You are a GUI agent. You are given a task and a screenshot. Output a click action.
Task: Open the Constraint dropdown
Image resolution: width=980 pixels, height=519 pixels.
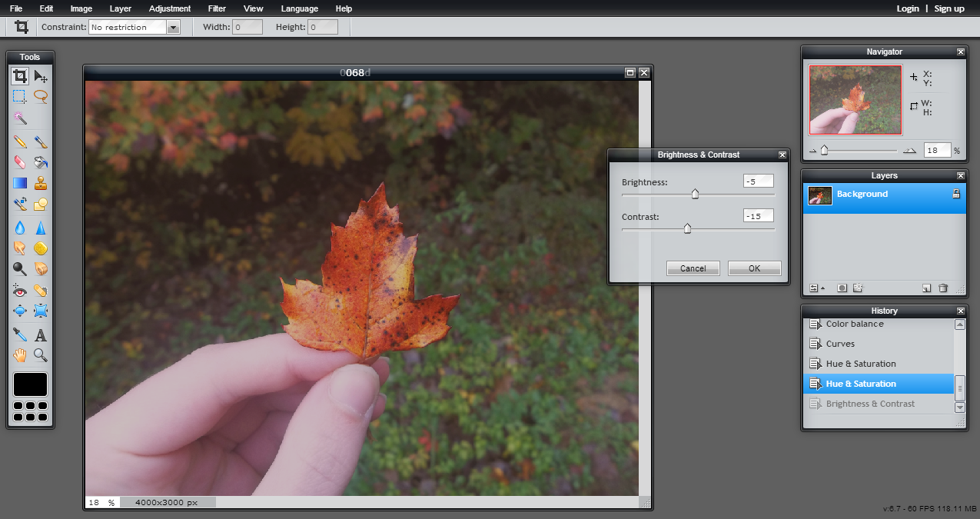135,27
